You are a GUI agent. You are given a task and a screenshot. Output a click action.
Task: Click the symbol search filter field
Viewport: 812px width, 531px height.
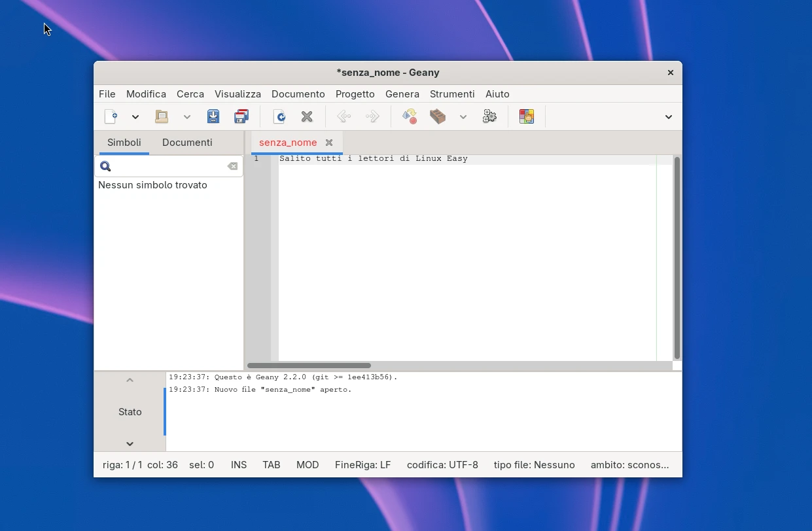coord(169,167)
